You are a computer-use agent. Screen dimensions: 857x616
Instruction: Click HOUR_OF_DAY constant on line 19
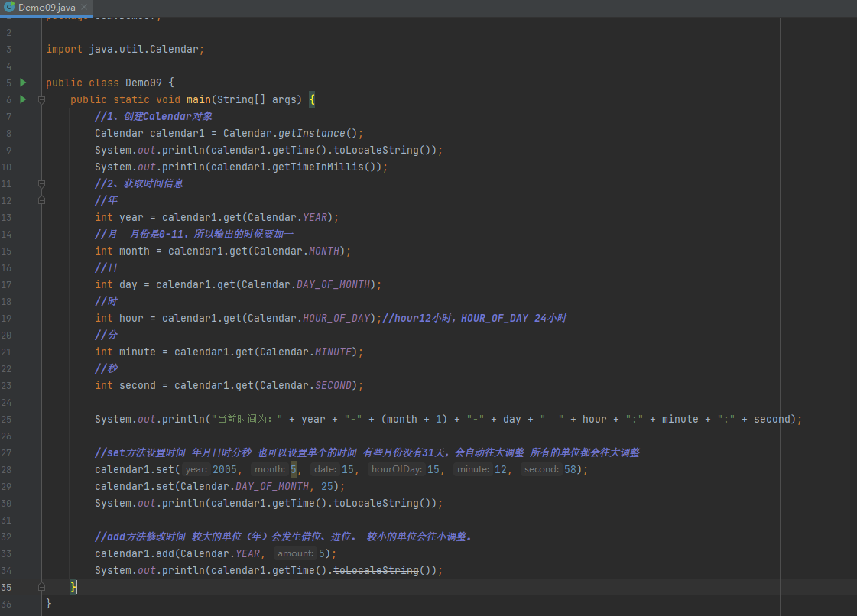point(336,318)
